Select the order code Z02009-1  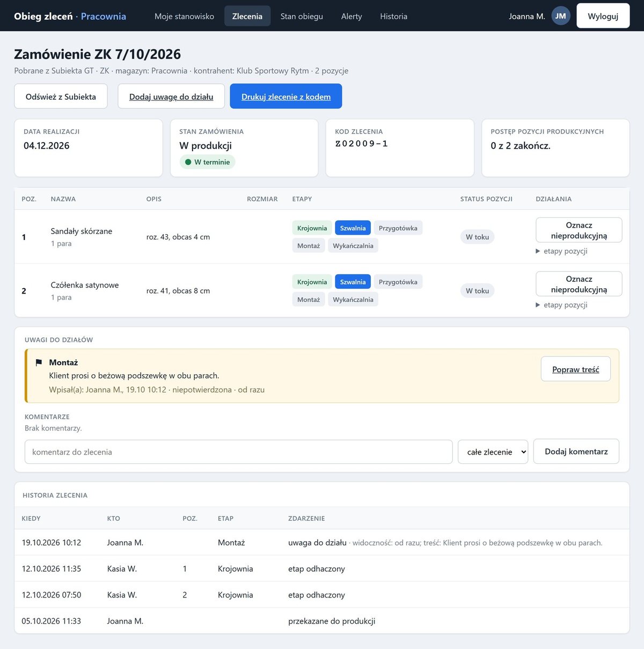[x=361, y=144]
